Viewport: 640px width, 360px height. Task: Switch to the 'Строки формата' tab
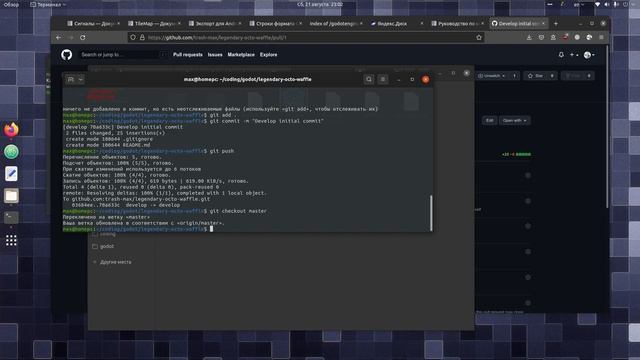[276, 24]
